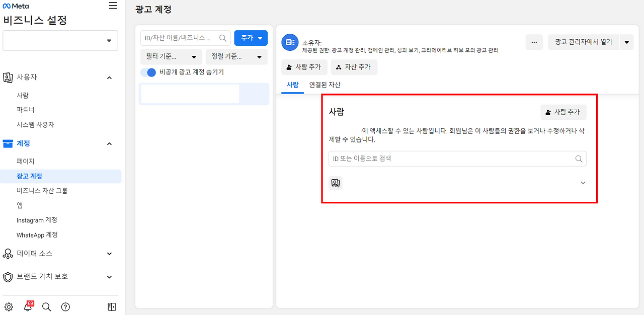Open the search magnifier in the sidebar footer

click(46, 306)
